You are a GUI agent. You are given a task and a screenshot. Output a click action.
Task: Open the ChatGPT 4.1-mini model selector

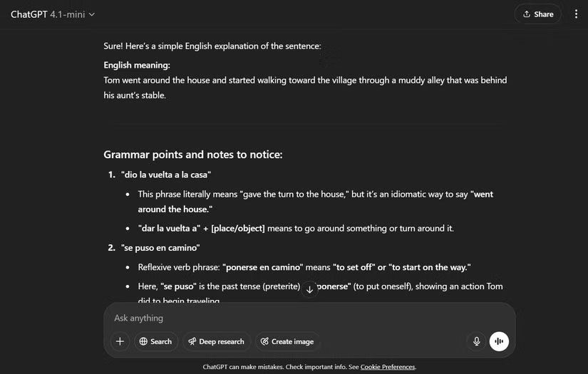53,14
